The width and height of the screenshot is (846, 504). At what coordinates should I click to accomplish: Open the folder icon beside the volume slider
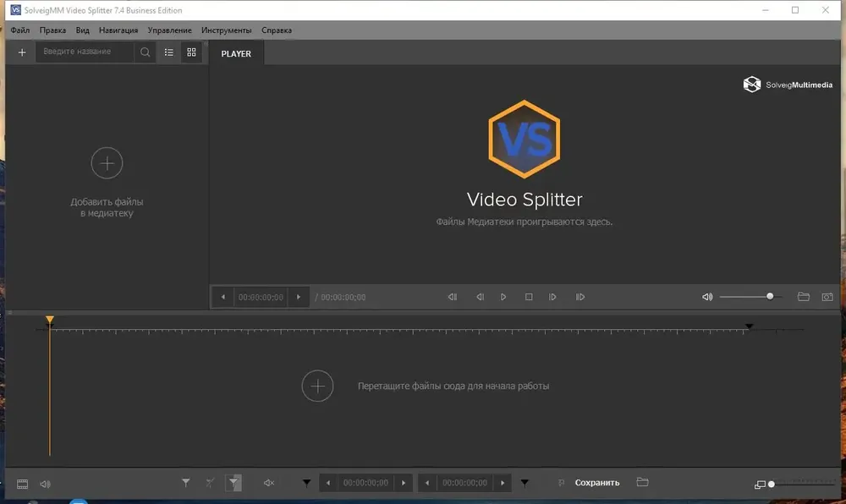804,297
